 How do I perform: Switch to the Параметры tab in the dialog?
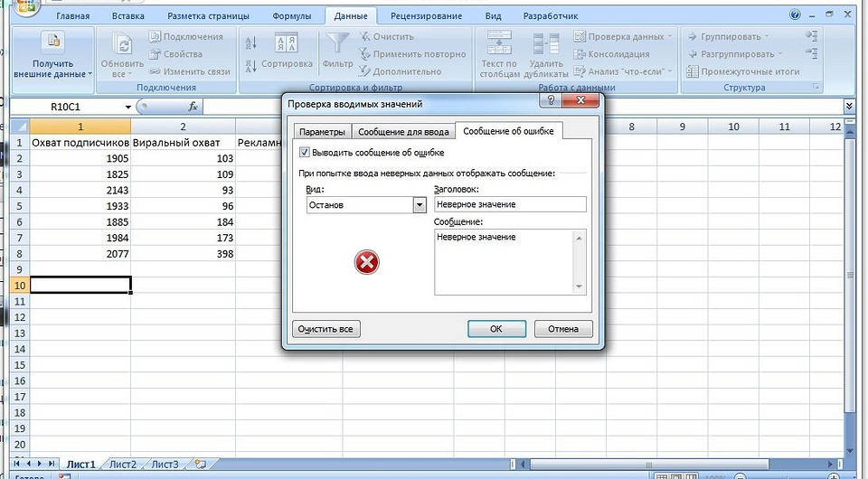click(322, 132)
